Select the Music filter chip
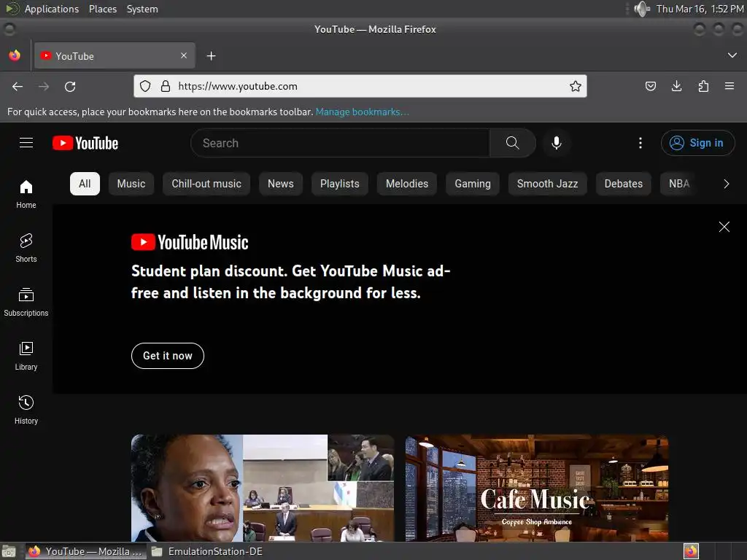Viewport: 747px width, 560px height. point(131,184)
